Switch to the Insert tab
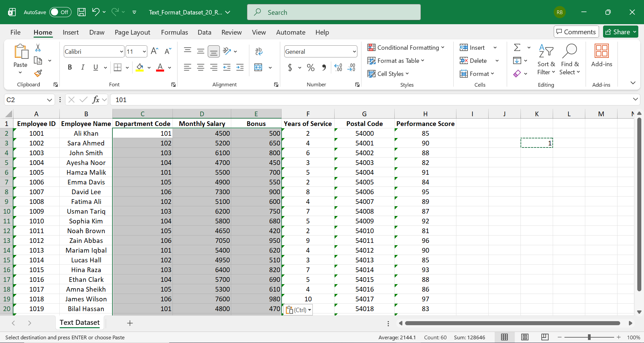644x343 pixels. click(x=71, y=32)
